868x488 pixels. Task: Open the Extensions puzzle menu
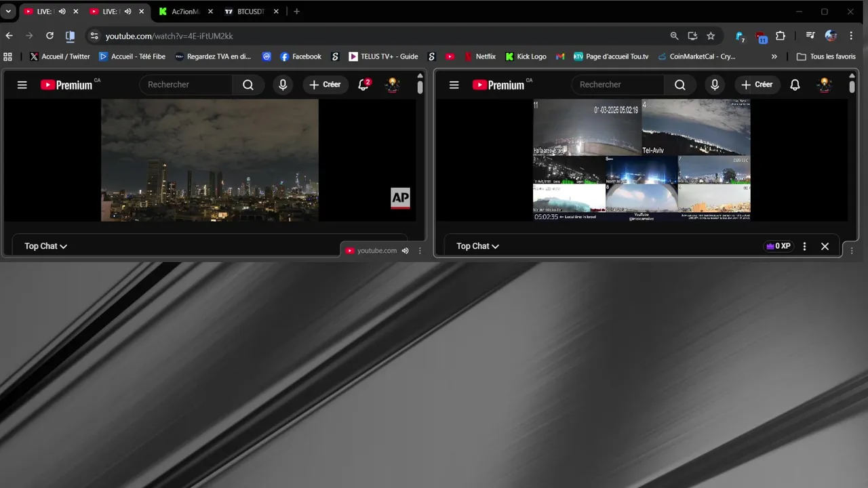pyautogui.click(x=781, y=36)
